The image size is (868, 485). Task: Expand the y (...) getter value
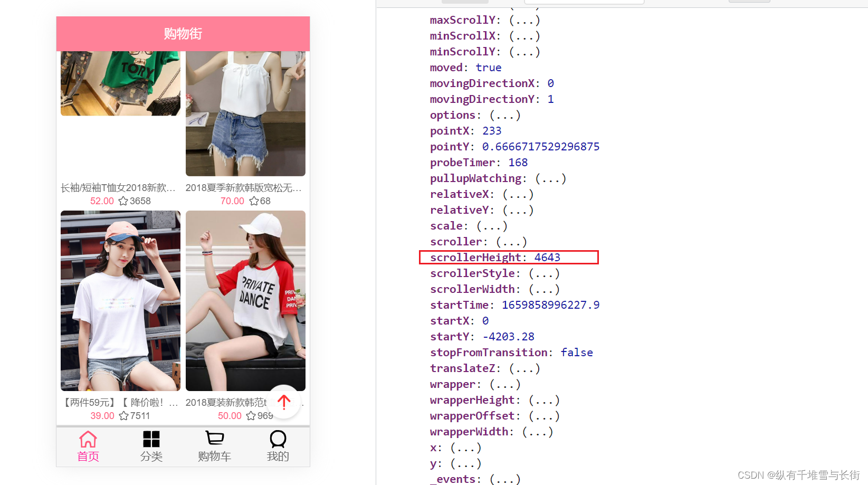(465, 463)
